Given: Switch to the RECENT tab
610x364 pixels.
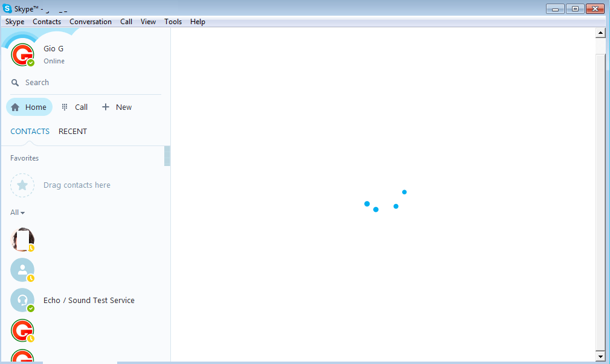Looking at the screenshot, I should 72,132.
